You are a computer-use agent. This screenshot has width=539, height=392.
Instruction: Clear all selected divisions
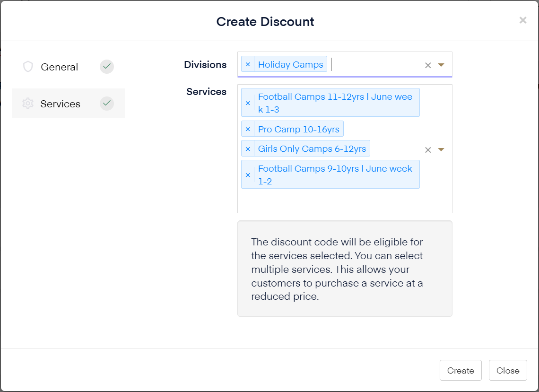pos(428,65)
